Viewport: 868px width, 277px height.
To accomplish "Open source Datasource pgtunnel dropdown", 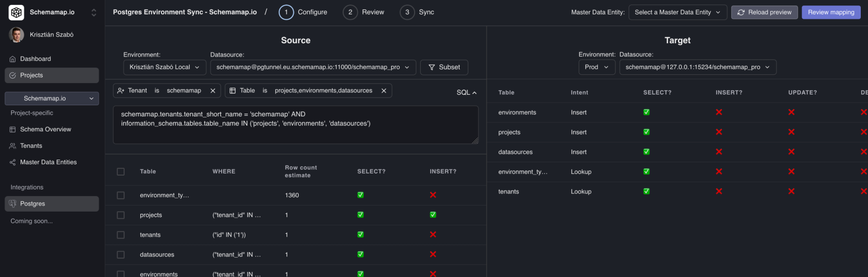I will (x=313, y=67).
